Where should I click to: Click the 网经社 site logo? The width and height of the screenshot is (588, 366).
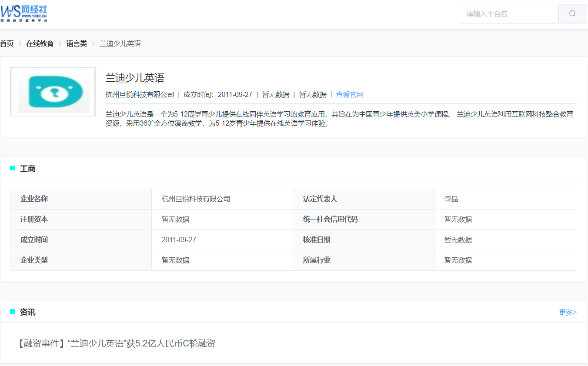[24, 13]
